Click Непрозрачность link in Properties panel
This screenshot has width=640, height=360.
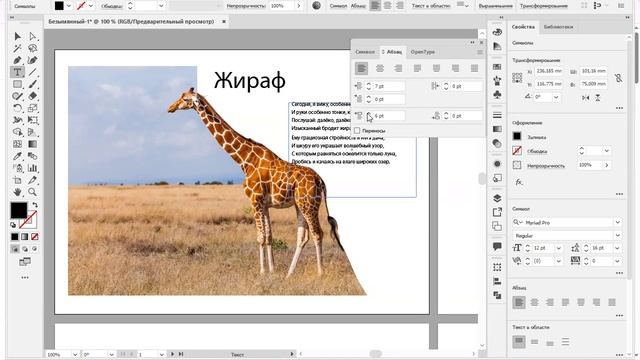tap(546, 166)
